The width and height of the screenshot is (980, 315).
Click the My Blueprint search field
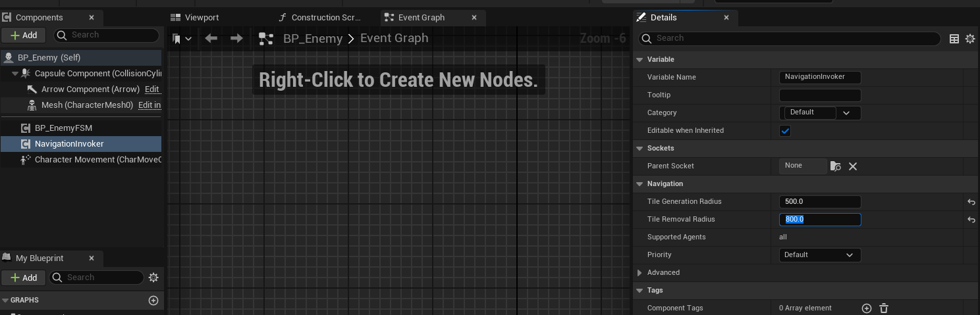tap(97, 278)
